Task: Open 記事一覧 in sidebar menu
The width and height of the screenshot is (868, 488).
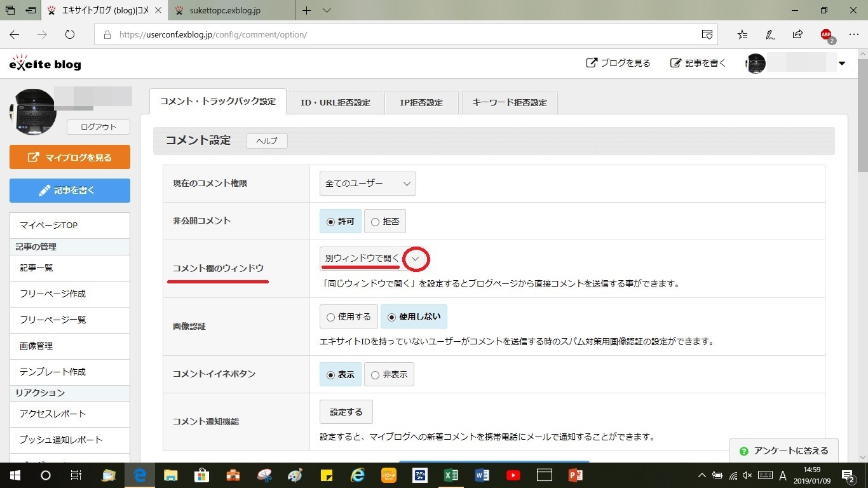Action: click(70, 268)
